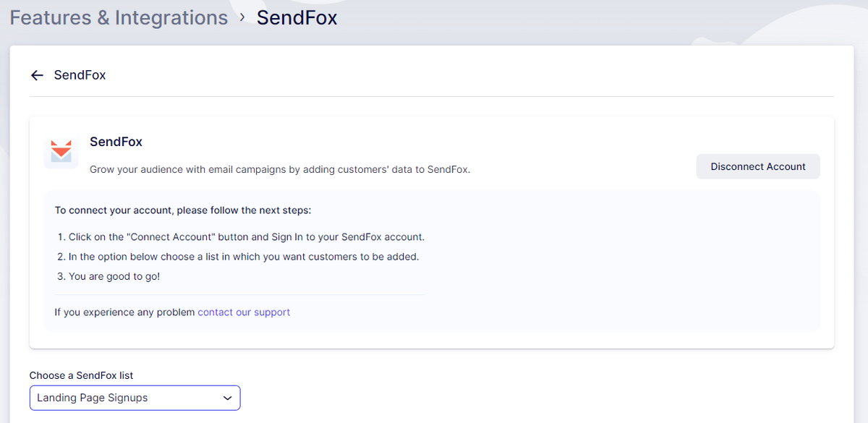Click the SendFox page heading
868x423 pixels.
[80, 74]
